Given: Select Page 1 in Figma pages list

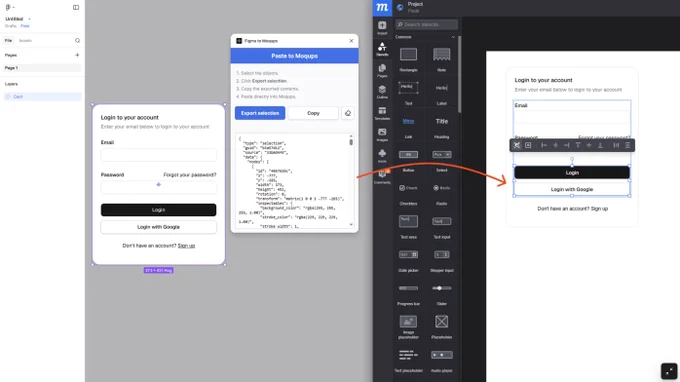Looking at the screenshot, I should click(x=42, y=68).
